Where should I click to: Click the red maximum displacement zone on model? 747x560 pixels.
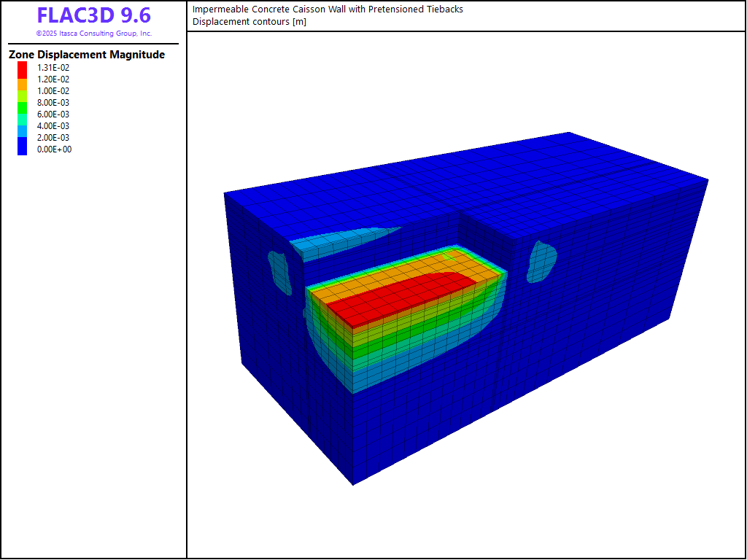tap(394, 299)
